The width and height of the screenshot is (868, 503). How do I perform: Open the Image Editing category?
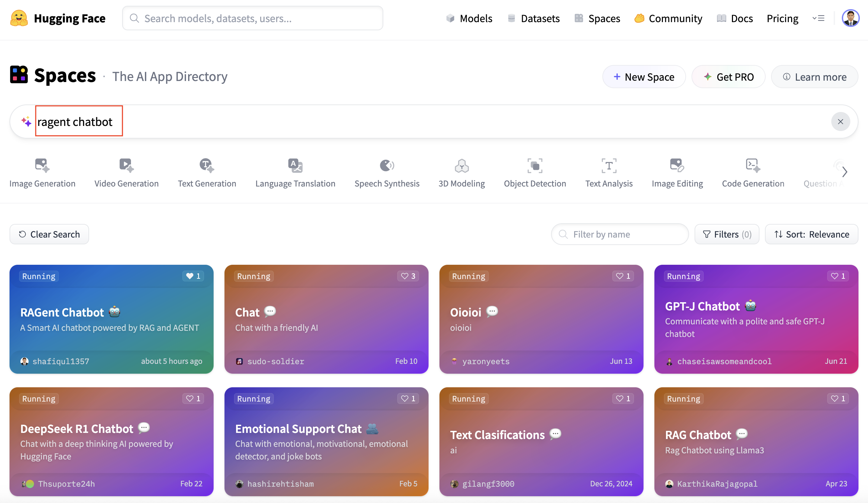[x=677, y=173]
